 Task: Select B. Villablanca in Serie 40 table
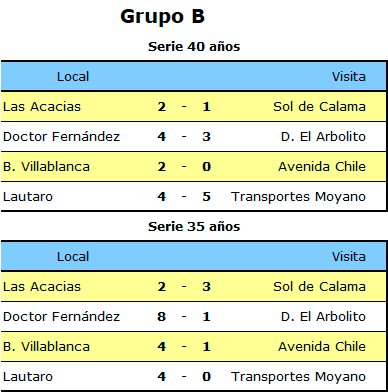[x=46, y=166]
